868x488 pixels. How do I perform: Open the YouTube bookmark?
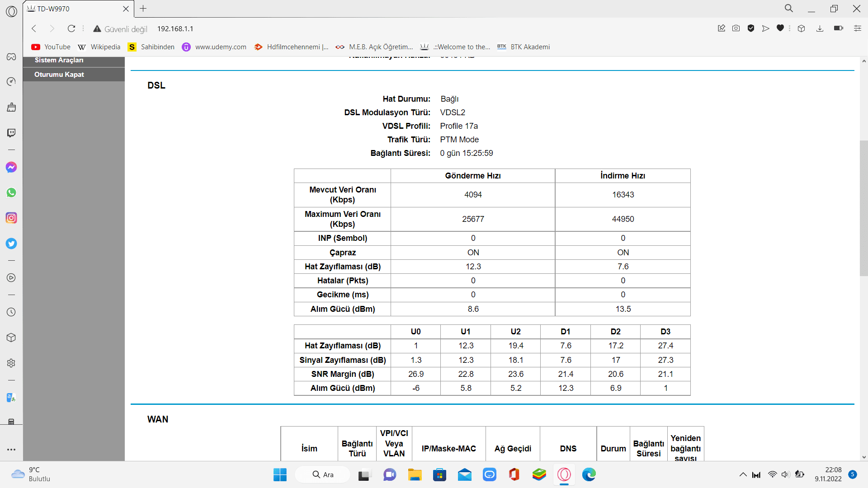click(x=51, y=47)
